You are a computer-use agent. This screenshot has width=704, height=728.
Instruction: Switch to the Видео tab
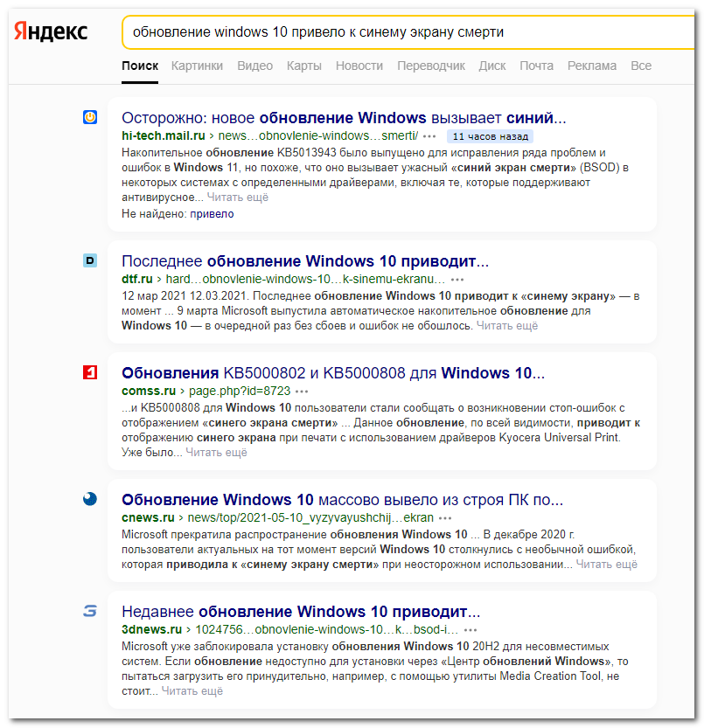tap(254, 66)
